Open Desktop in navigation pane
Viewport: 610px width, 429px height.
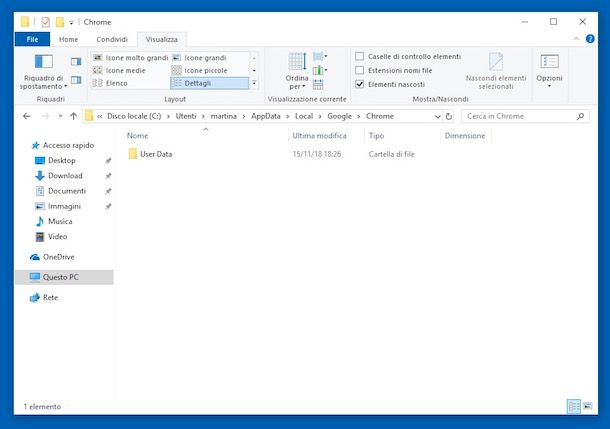61,160
